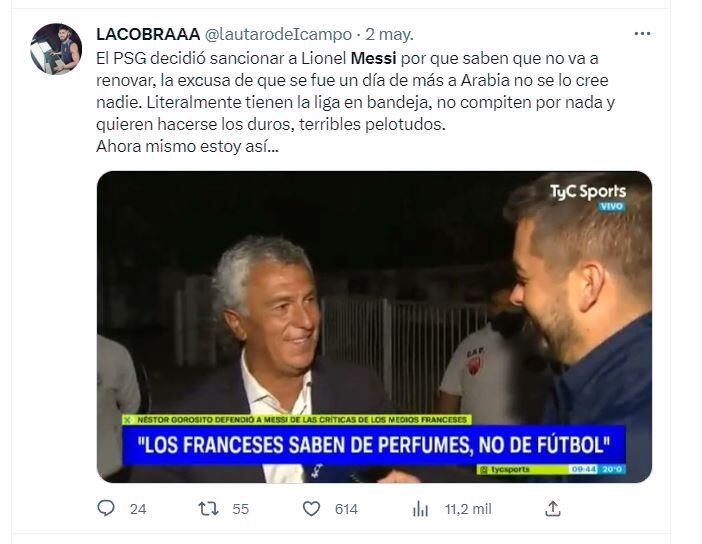Click the tycsports Instagram tag in image
Screen dimensions: 702x544
505,469
